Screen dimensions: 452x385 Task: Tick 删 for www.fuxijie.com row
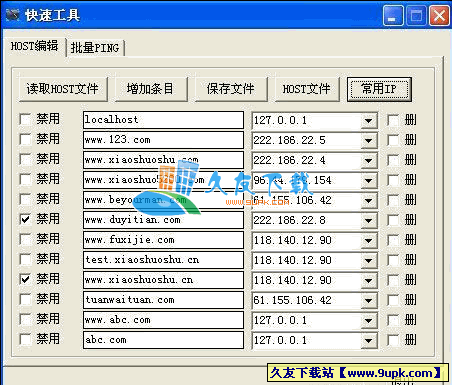point(393,240)
